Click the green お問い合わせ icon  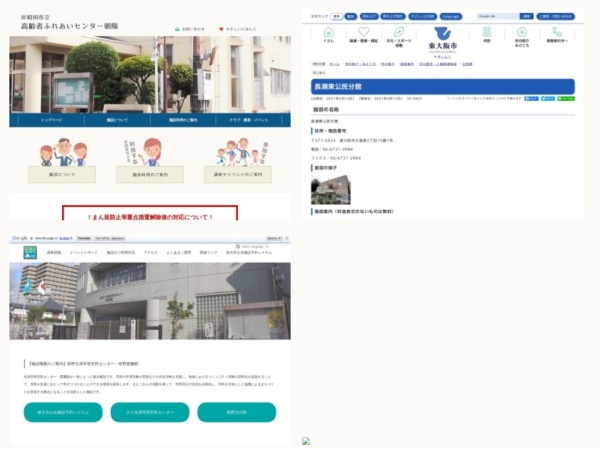tap(177, 29)
